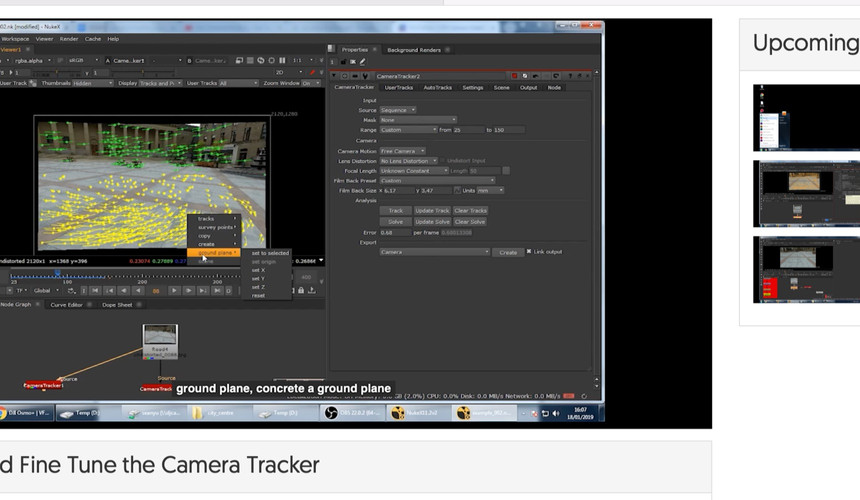Choose 'set Z' in ground plane submenu
The width and height of the screenshot is (860, 500).
(258, 287)
